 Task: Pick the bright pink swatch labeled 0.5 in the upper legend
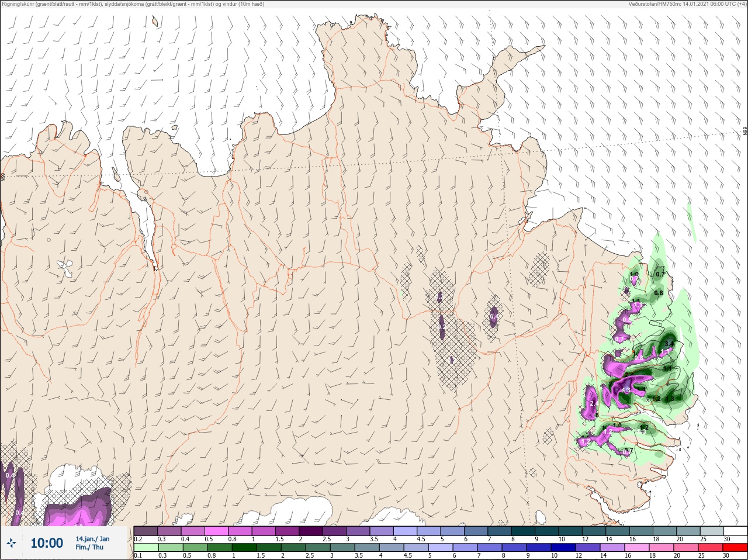[217, 531]
